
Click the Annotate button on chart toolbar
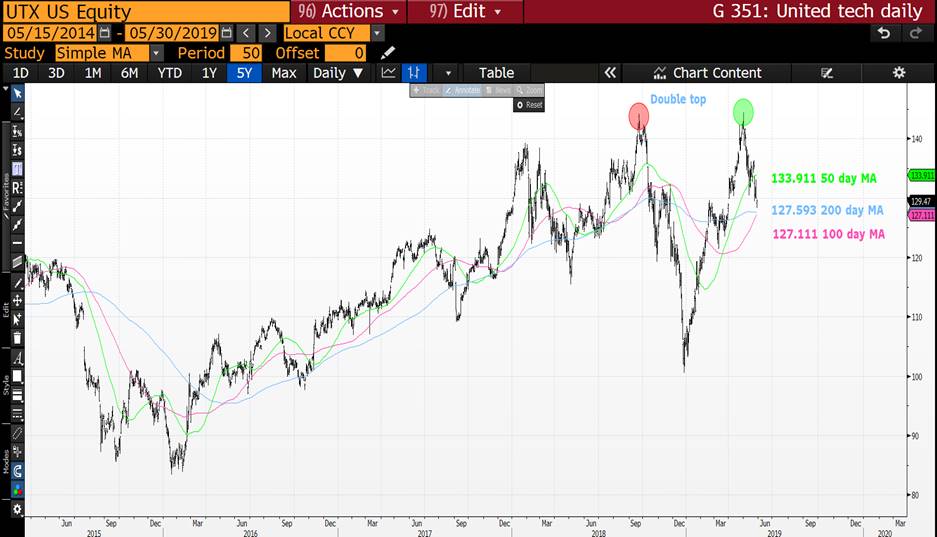pyautogui.click(x=462, y=90)
